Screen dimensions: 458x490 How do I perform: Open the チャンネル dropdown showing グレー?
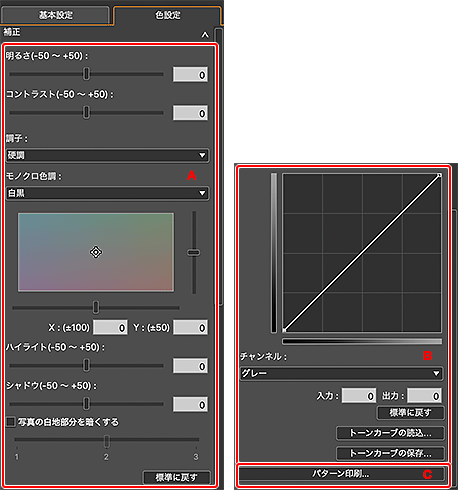point(342,374)
